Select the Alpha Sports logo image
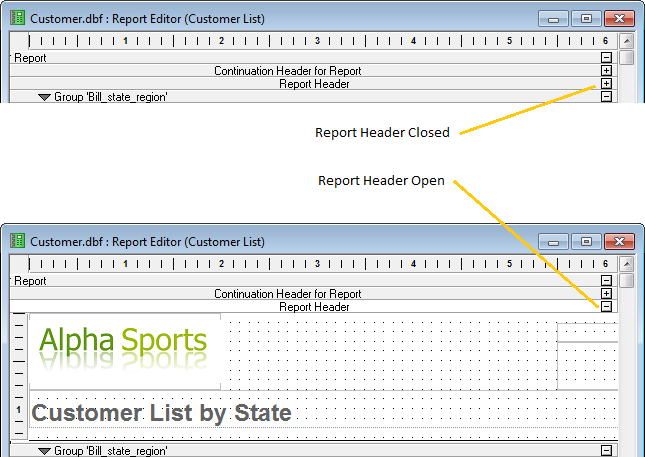 pos(125,351)
